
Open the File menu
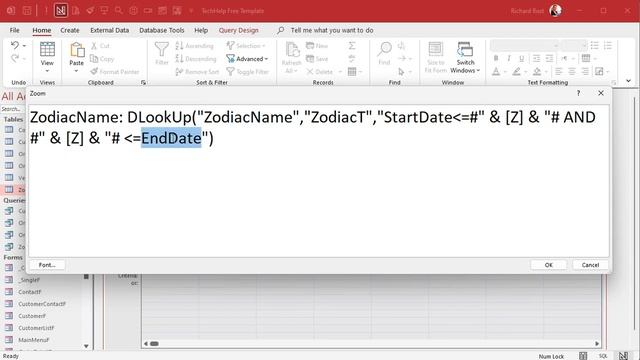click(x=15, y=30)
